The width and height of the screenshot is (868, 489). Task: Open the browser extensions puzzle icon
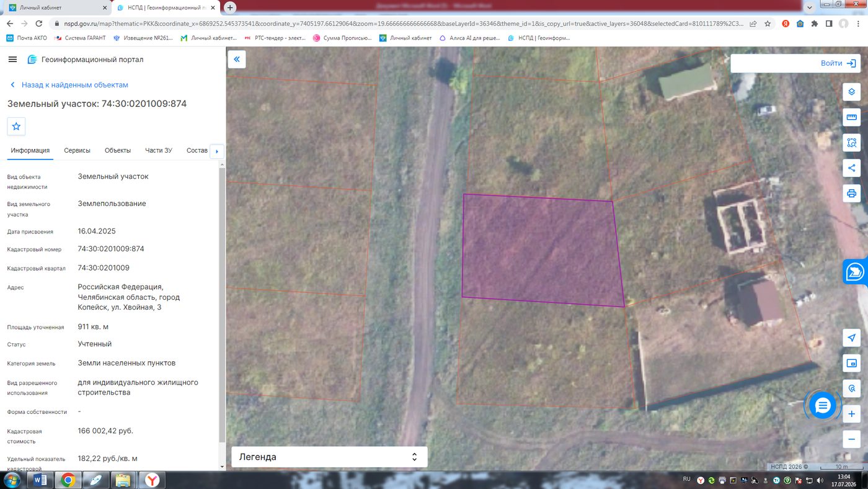(x=815, y=24)
